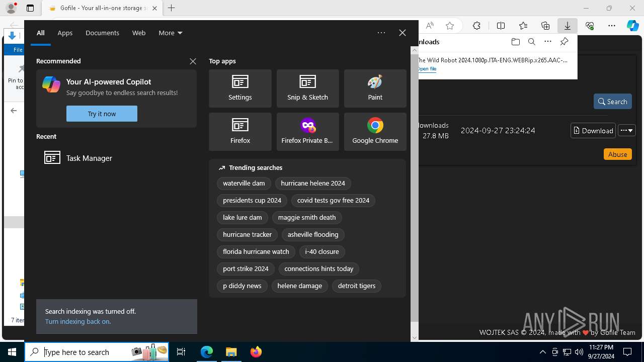Viewport: 644px width, 362px height.
Task: Toggle Edge split screen icon
Action: [x=501, y=26]
